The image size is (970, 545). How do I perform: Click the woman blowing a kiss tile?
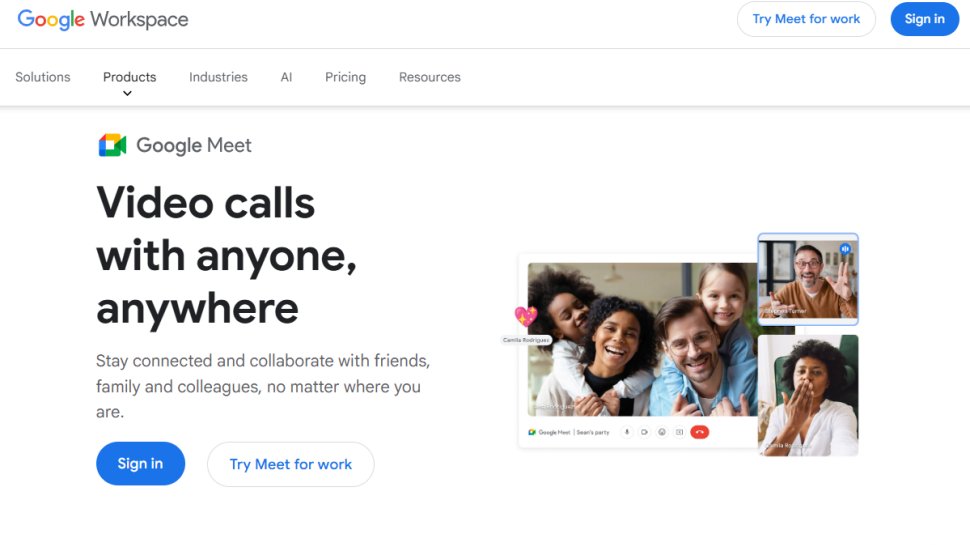pos(808,395)
